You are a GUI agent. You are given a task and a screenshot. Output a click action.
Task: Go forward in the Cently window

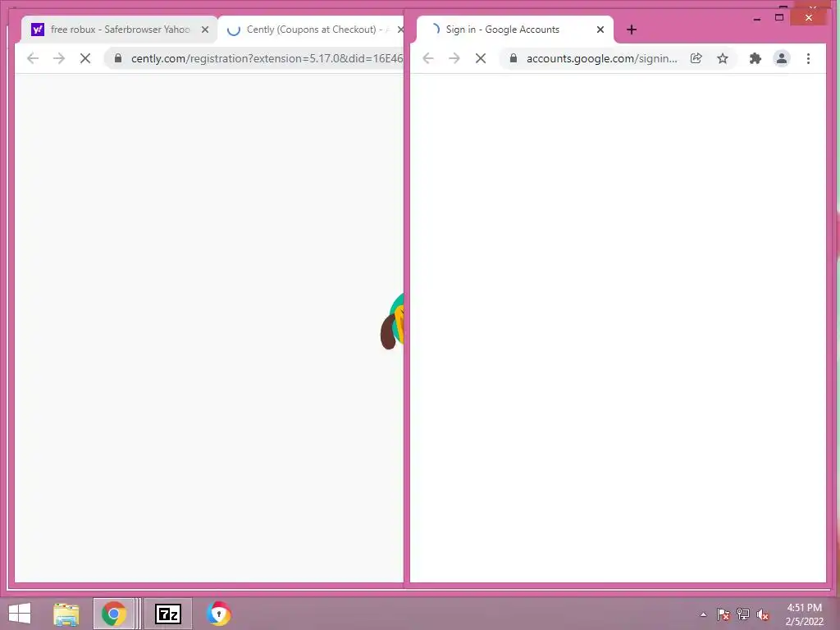[x=59, y=58]
